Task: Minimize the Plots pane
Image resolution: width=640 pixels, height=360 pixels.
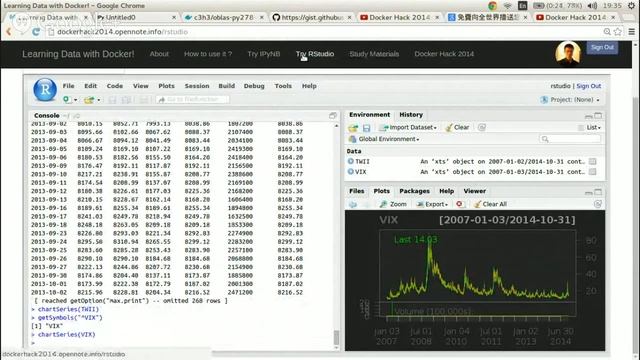Action: click(x=588, y=192)
